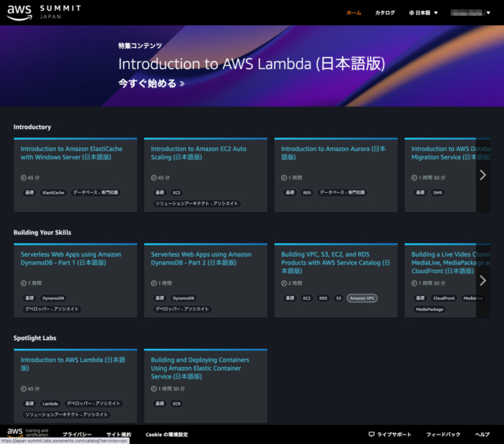Select DynamoDB tag on Part 1 card

(x=53, y=298)
